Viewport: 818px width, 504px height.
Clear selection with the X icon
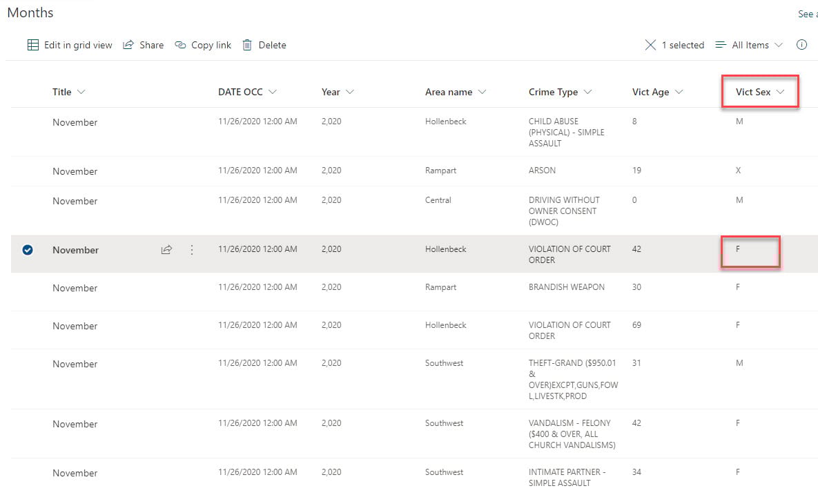[x=650, y=45]
